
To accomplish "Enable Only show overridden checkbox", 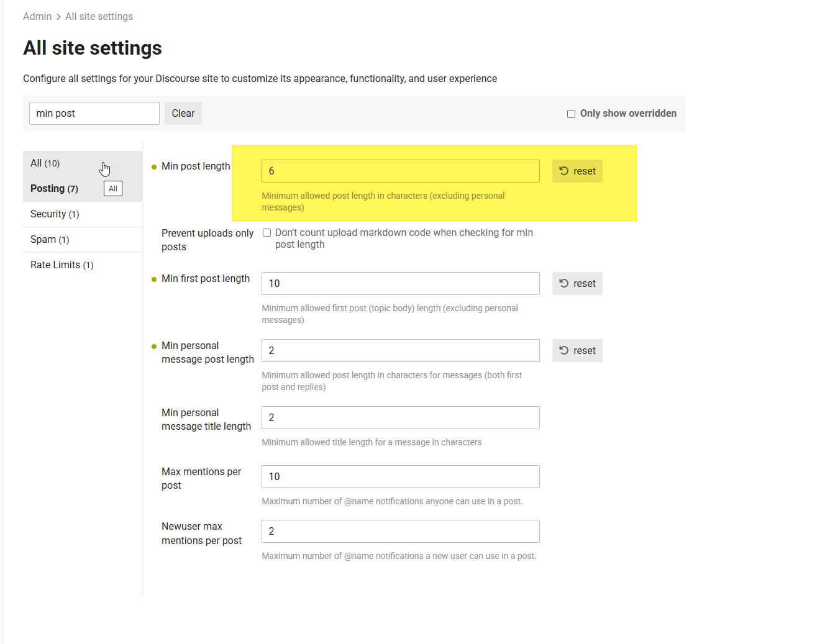I will click(x=571, y=114).
